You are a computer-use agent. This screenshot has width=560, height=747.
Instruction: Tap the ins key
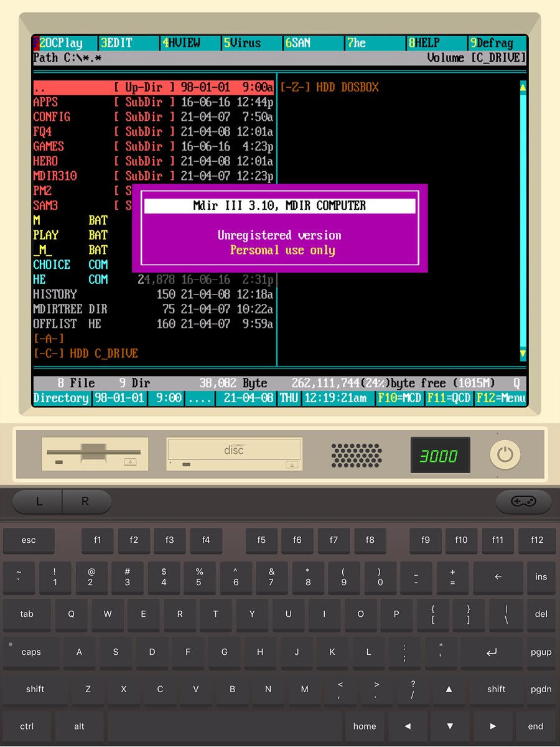(x=541, y=577)
